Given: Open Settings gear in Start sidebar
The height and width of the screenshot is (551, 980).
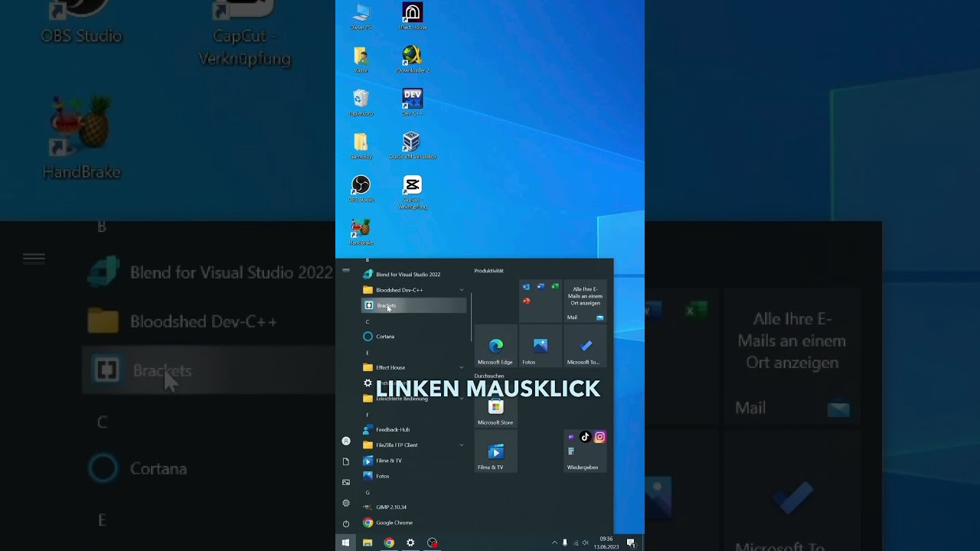Looking at the screenshot, I should point(346,503).
